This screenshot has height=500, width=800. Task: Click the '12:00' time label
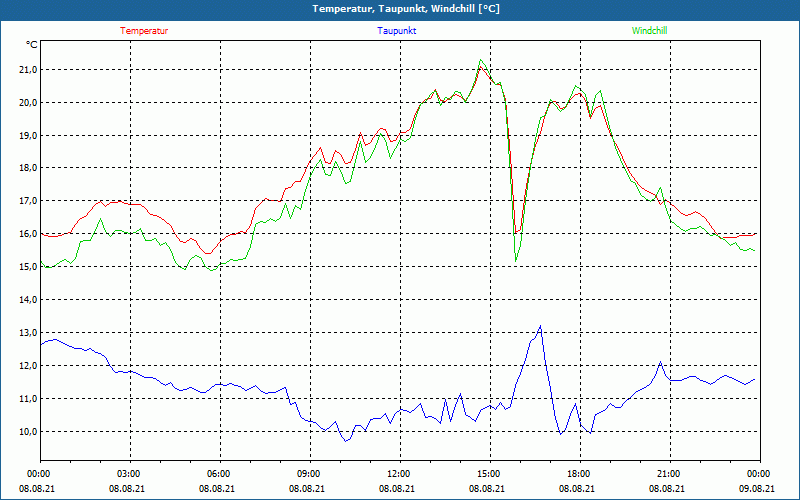(397, 474)
